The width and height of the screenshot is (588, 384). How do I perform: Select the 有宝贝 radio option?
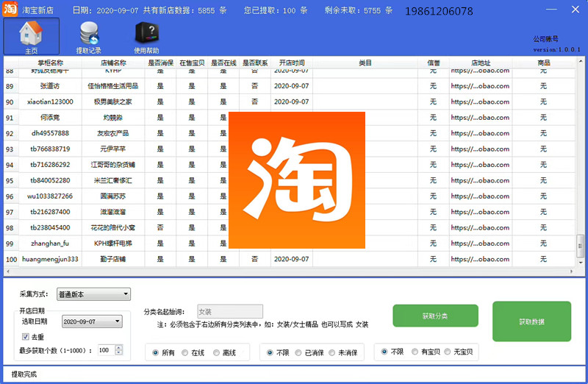(416, 353)
